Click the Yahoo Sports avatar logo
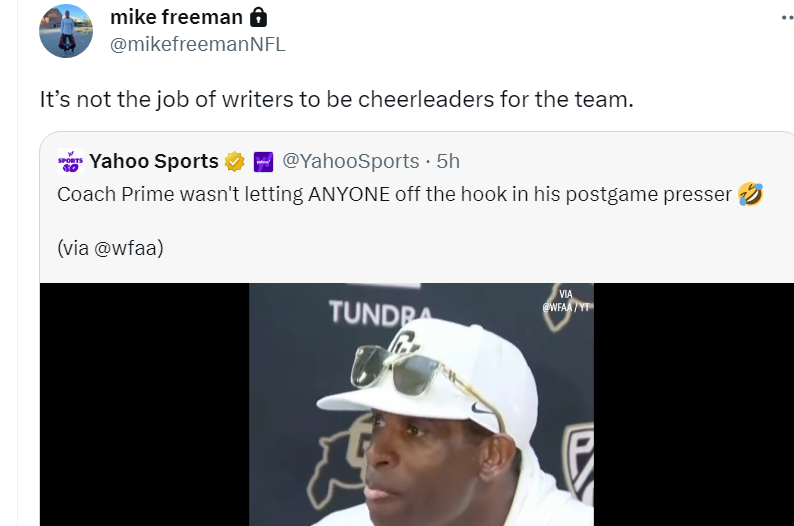 70,161
